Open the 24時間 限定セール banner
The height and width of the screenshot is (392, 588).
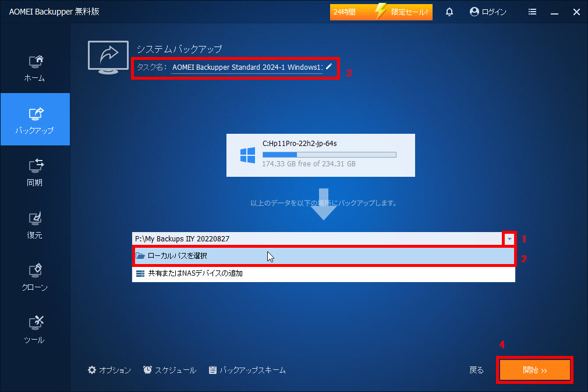tap(381, 12)
